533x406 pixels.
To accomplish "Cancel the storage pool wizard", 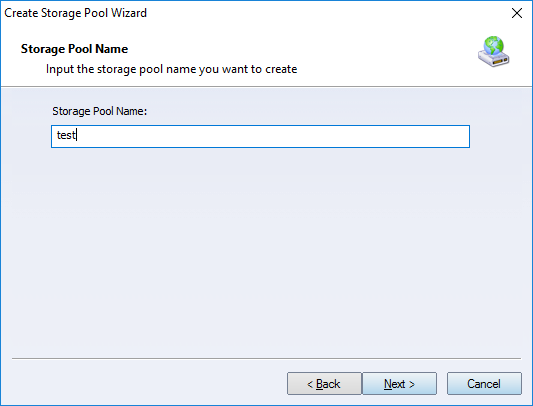I will pos(484,384).
